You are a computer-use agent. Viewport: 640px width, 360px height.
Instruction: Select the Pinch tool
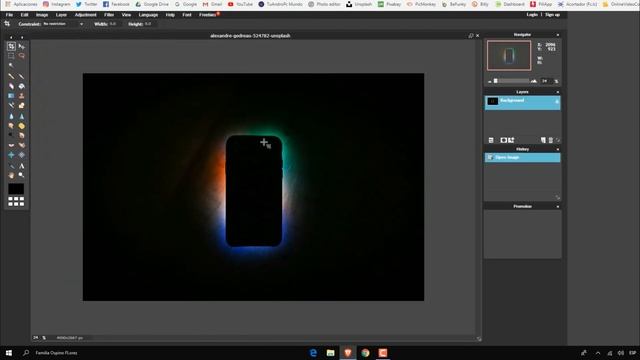click(22, 155)
